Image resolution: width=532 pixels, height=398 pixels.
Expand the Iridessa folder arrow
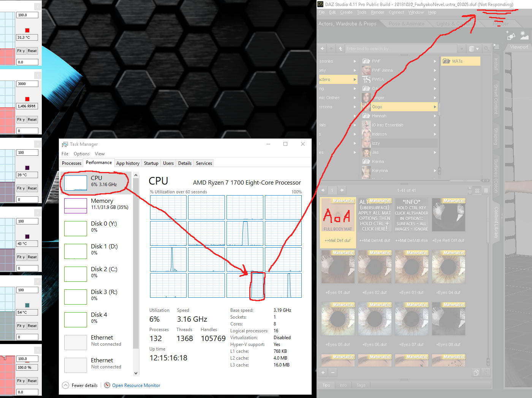(435, 134)
